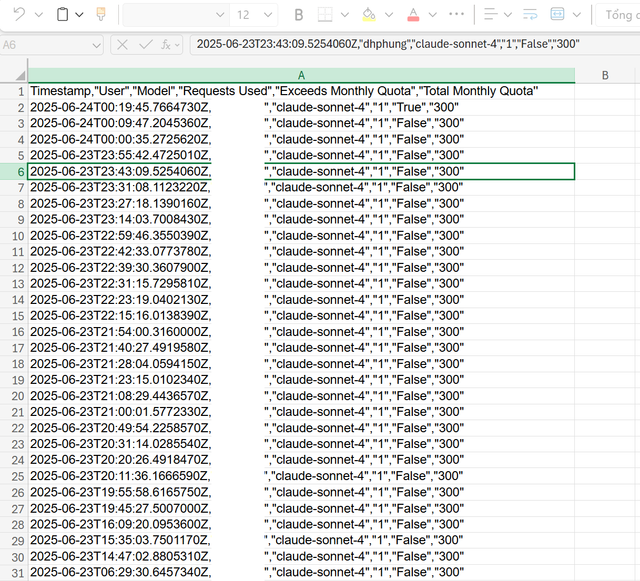Expand the Merge options dropdown

pyautogui.click(x=576, y=15)
